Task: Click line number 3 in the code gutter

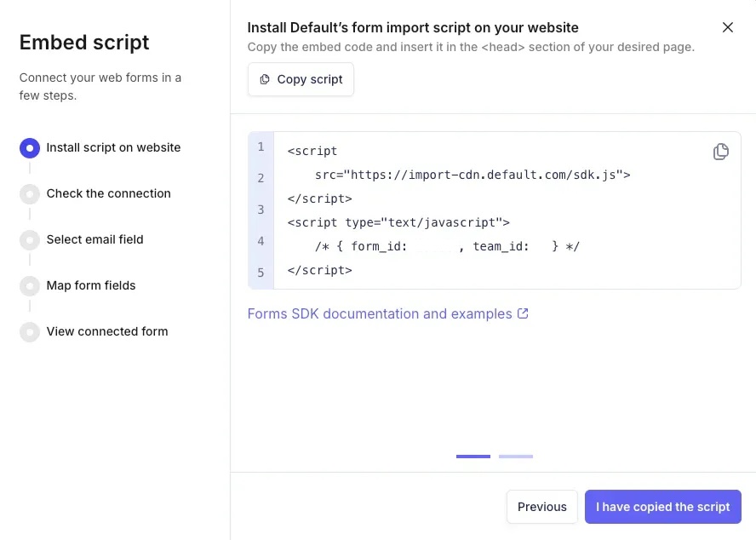Action: tap(260, 210)
